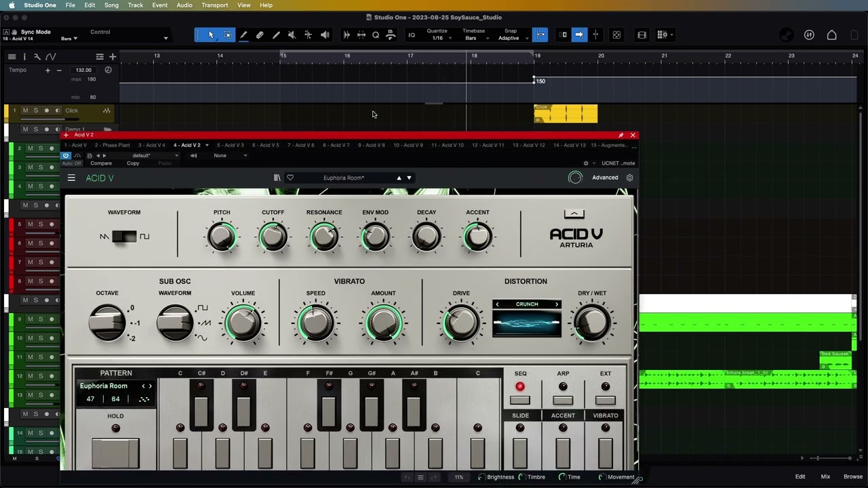Screen dimensions: 868x488
Task: Open the Acid V preset library icon
Action: coord(277,178)
